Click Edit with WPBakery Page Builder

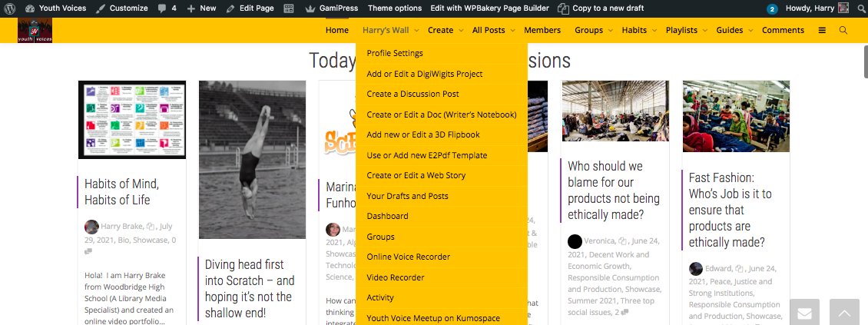[x=489, y=8]
